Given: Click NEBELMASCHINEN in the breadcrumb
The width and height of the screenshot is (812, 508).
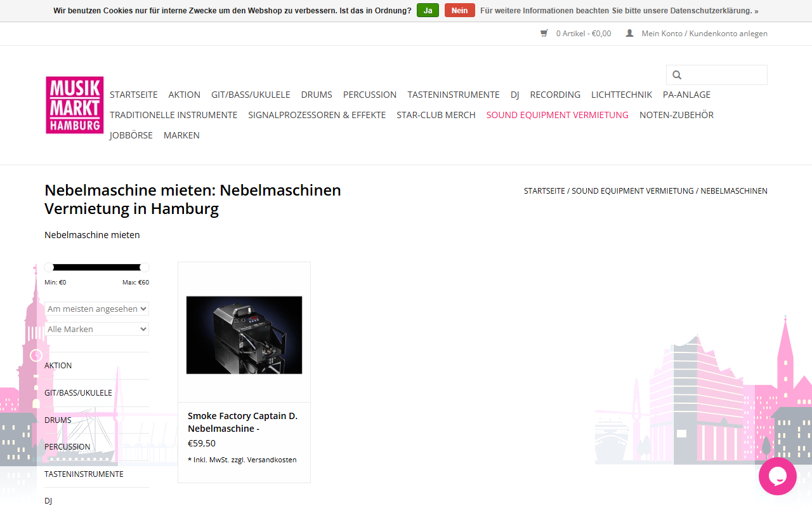Looking at the screenshot, I should [x=734, y=191].
